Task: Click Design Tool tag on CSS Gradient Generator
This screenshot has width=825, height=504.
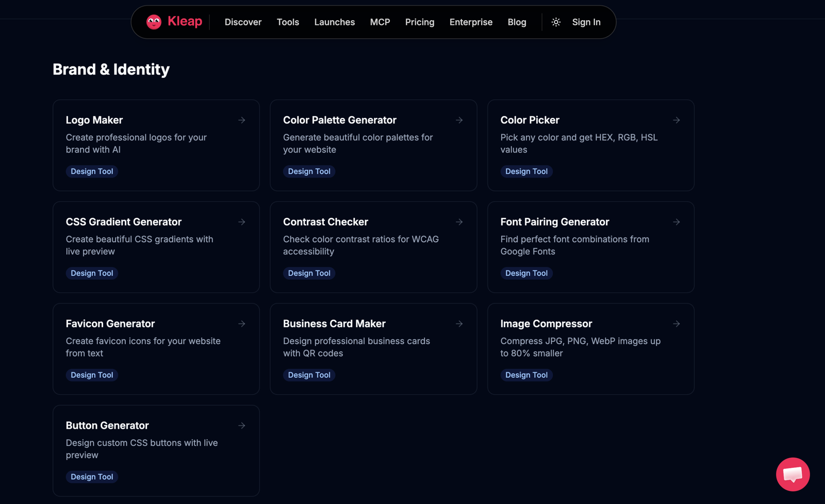Action: pyautogui.click(x=92, y=273)
